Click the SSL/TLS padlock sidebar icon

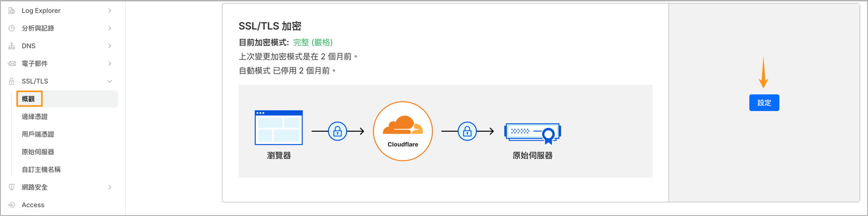click(x=12, y=81)
